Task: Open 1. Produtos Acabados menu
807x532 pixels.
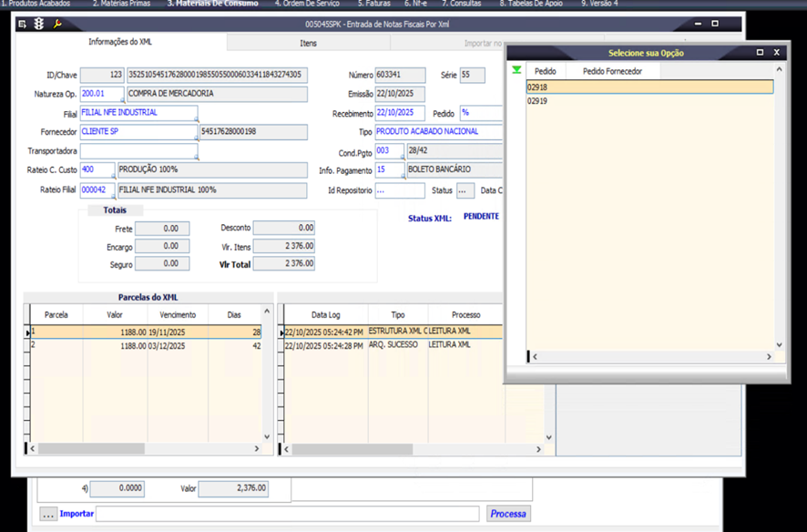Action: [36, 4]
